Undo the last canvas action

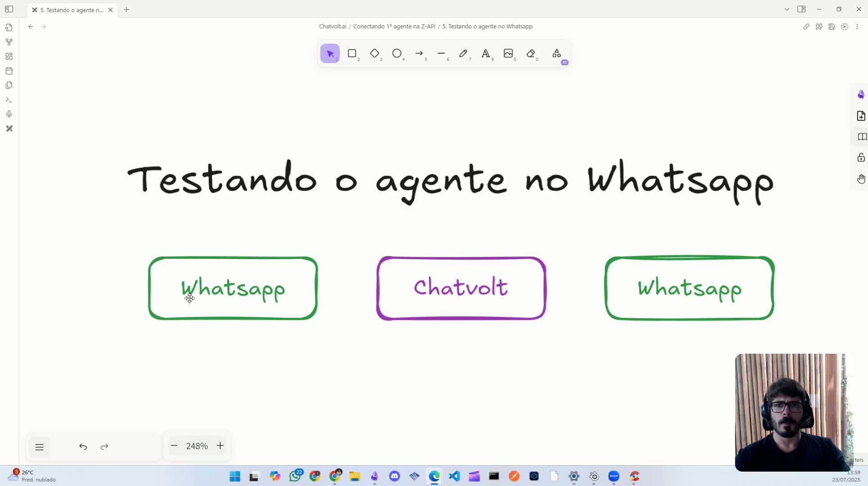[x=83, y=446]
